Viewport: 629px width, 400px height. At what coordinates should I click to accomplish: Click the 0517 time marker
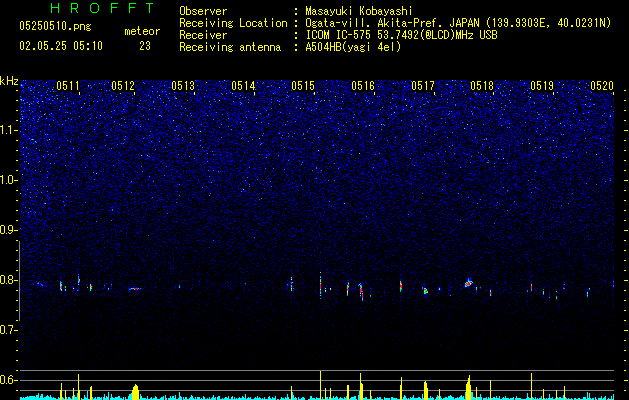[423, 86]
